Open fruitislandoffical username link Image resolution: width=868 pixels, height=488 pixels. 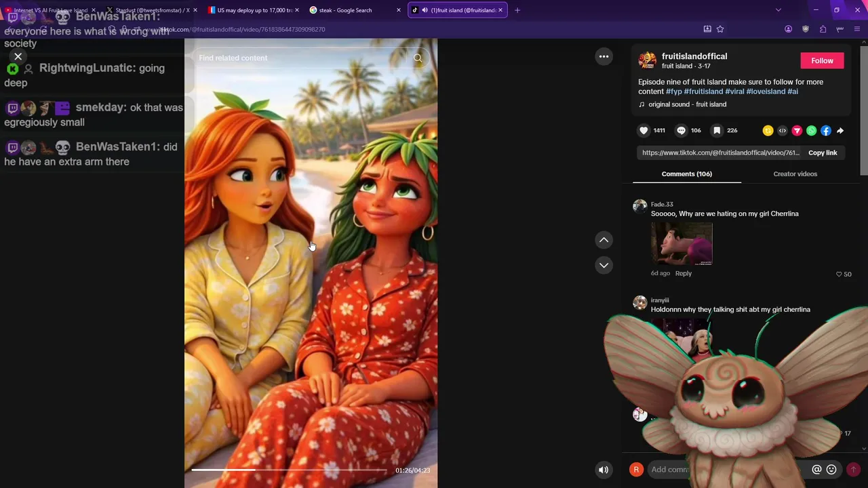tap(694, 56)
